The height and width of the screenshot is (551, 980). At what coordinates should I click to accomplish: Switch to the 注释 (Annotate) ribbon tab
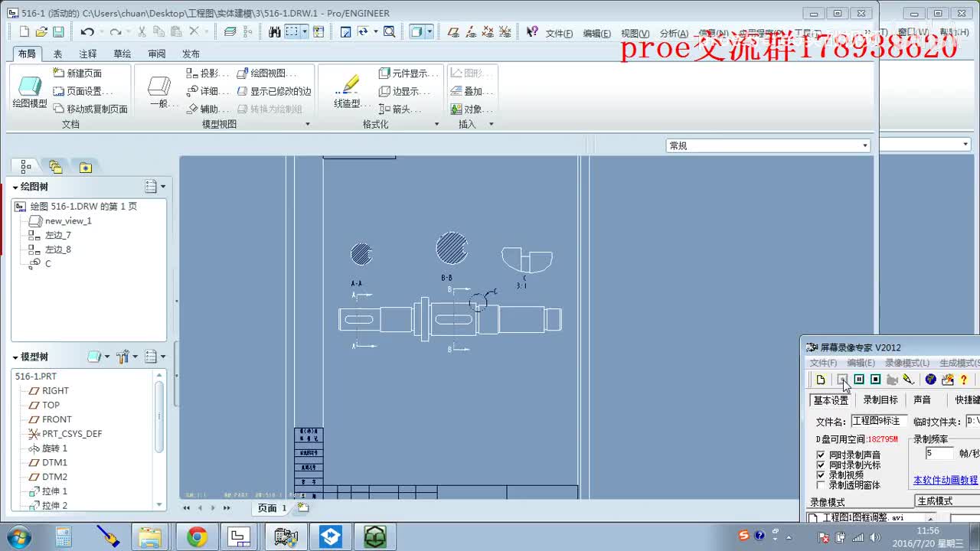pos(88,54)
